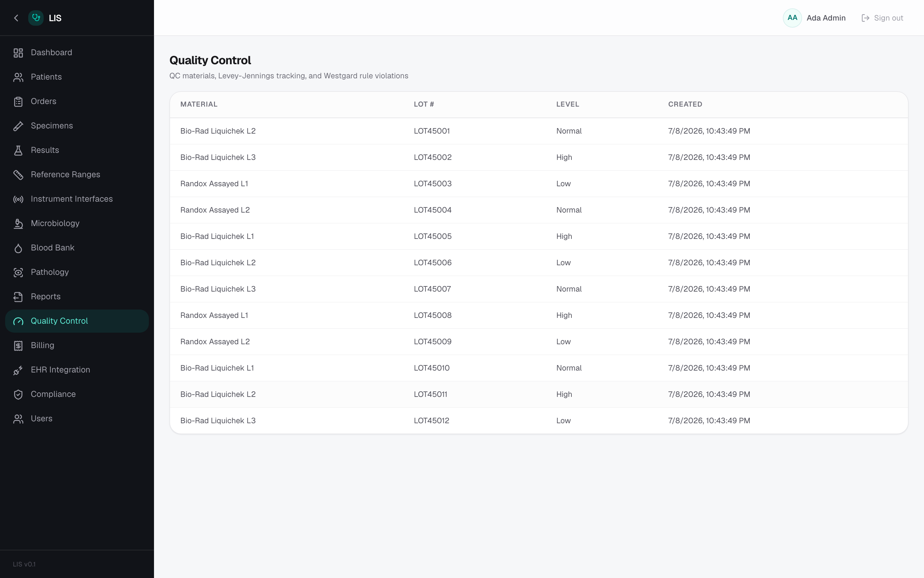Screen dimensions: 924x578
Task: Click the LIS app title
Action: pos(55,18)
